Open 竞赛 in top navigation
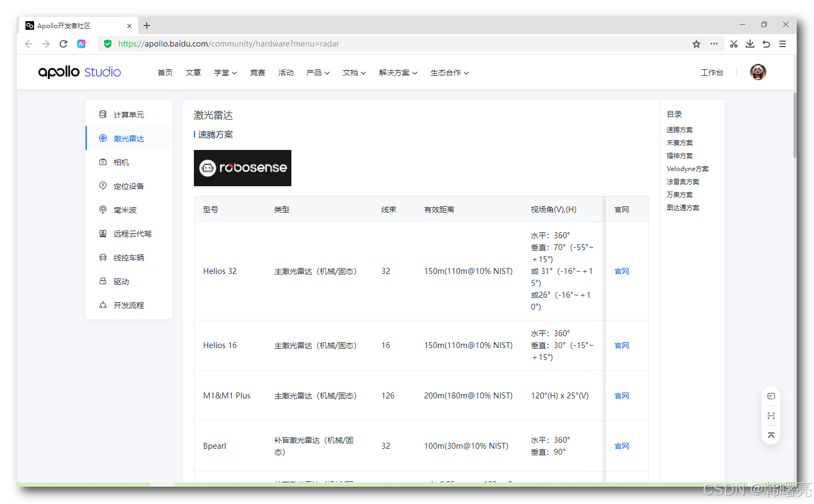 (x=258, y=73)
